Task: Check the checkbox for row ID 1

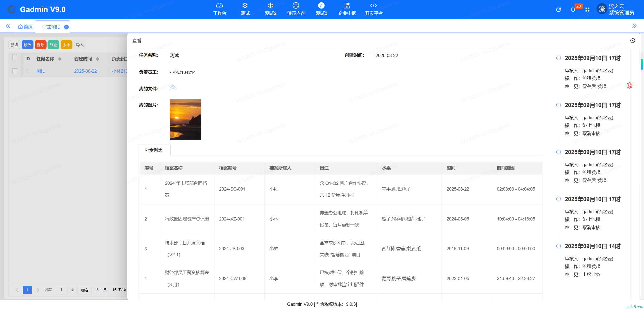Action: pos(15,71)
